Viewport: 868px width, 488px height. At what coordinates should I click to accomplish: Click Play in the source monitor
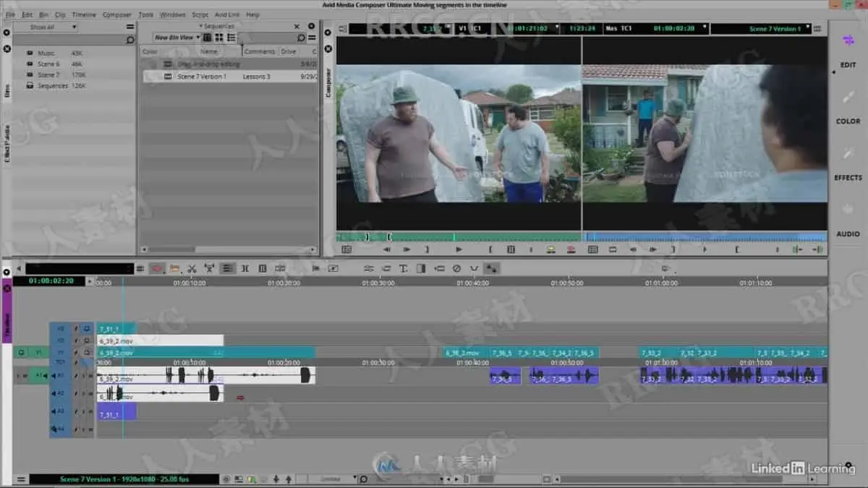(x=459, y=249)
